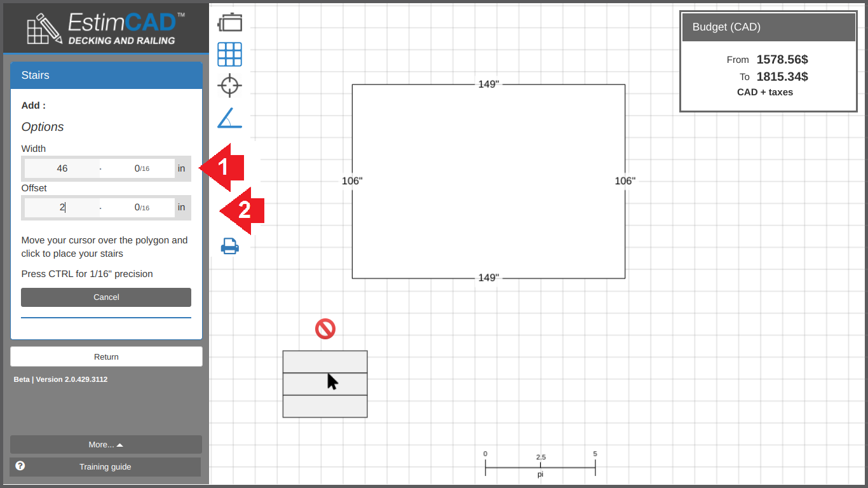Click the question mark help icon
The width and height of the screenshot is (868, 488).
(x=20, y=466)
